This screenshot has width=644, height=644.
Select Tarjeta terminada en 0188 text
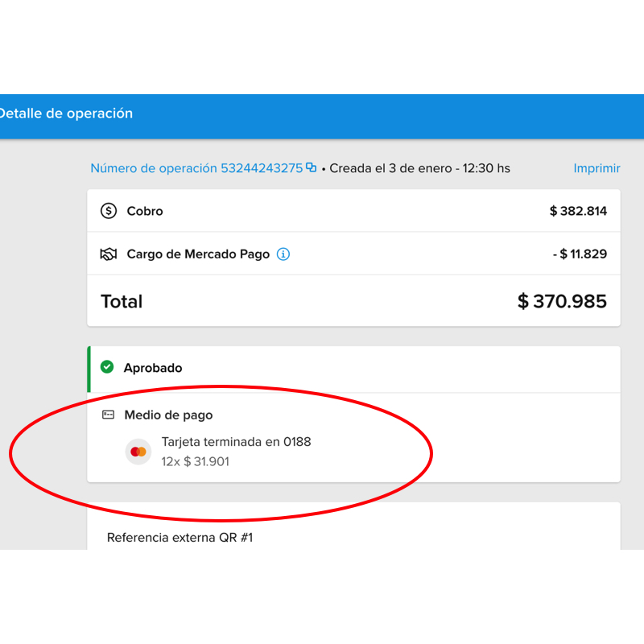pos(236,442)
